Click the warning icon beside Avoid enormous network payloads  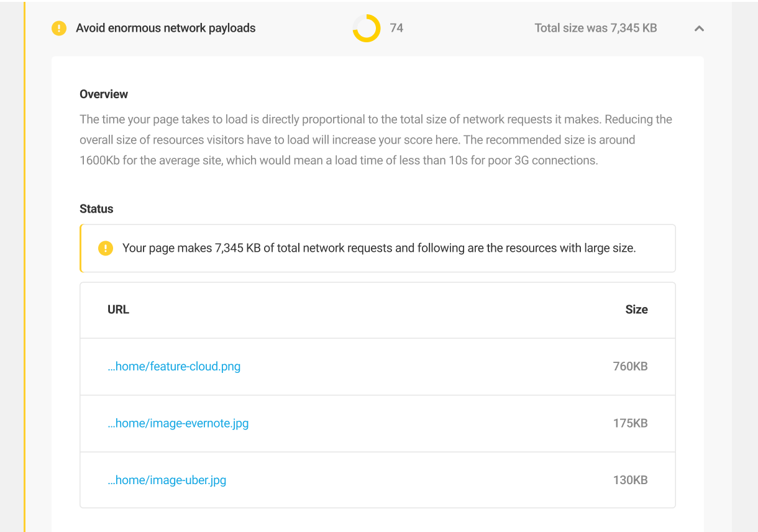[58, 28]
